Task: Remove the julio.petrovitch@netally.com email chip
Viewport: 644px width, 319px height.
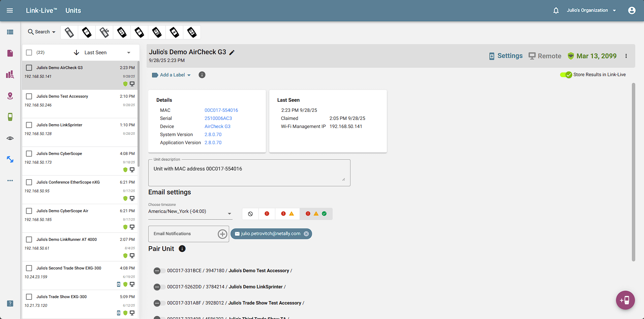Action: click(x=306, y=233)
